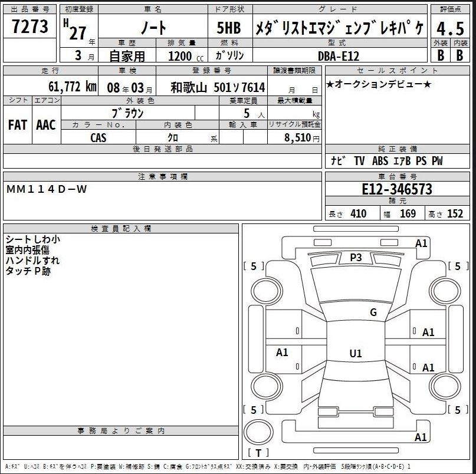Viewport: 476px width, 474px height.
Task: Click ナビ in genuine equipment
Action: (x=338, y=161)
